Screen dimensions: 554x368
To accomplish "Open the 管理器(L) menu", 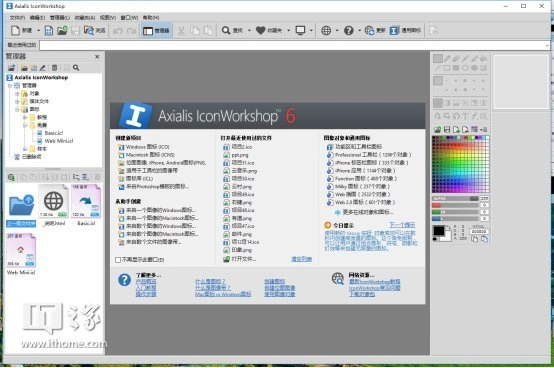I will point(60,17).
